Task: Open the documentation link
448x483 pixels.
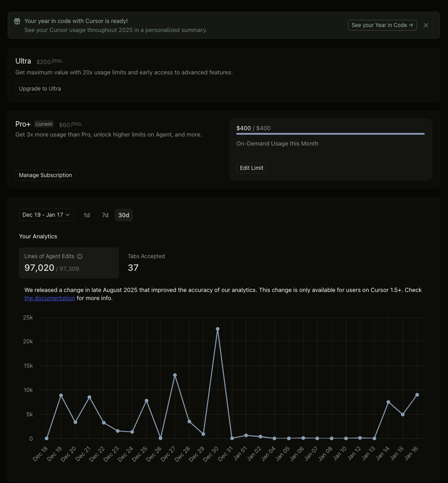Action: click(x=50, y=298)
